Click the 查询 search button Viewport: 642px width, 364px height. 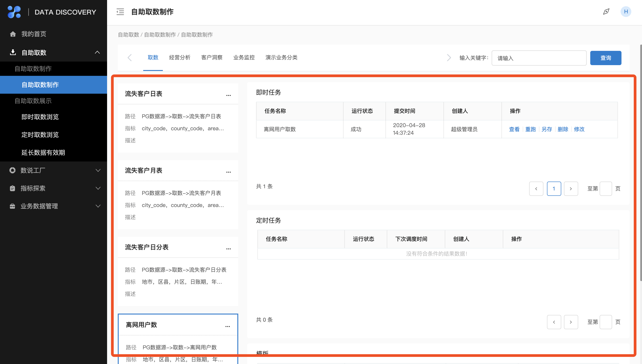(x=605, y=58)
